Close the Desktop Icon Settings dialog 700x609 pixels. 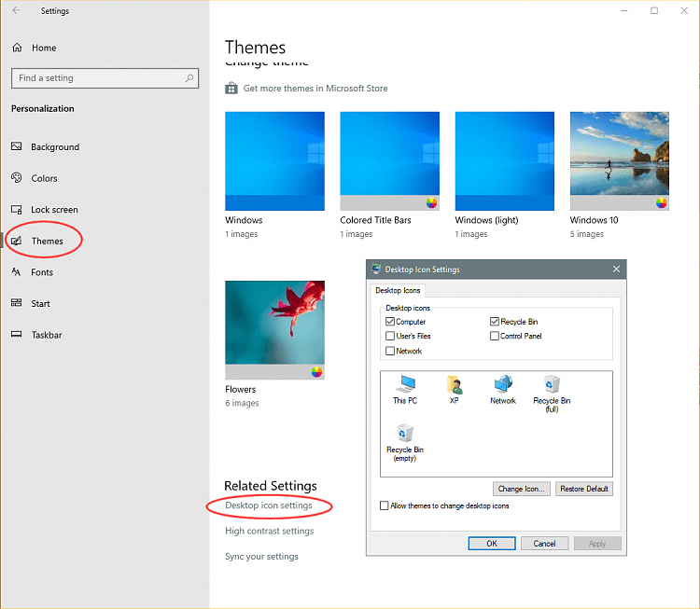(x=616, y=269)
